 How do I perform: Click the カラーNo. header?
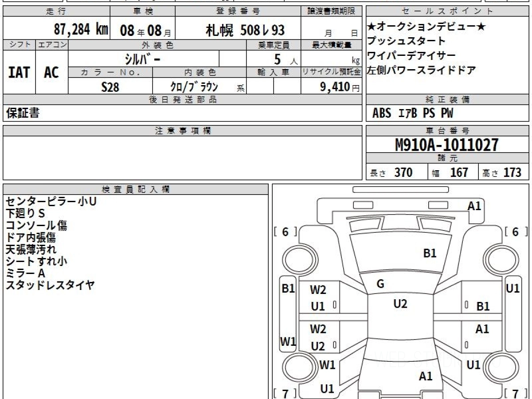pos(110,72)
